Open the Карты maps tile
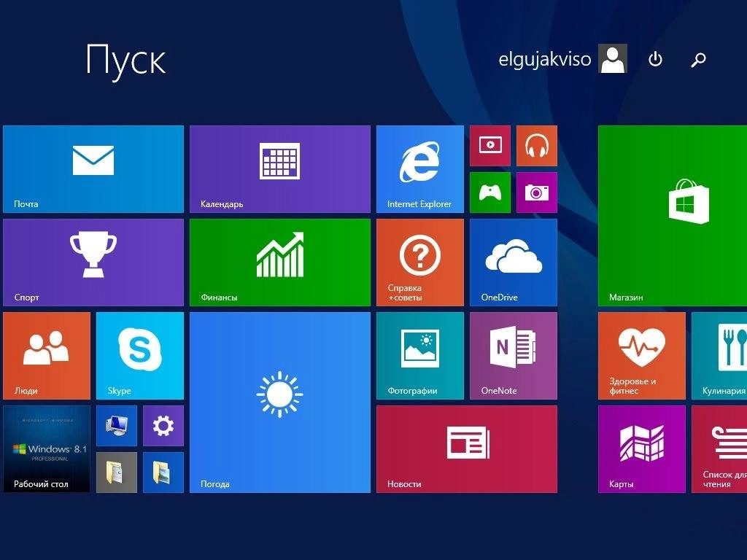Image resolution: width=747 pixels, height=560 pixels. click(x=642, y=449)
